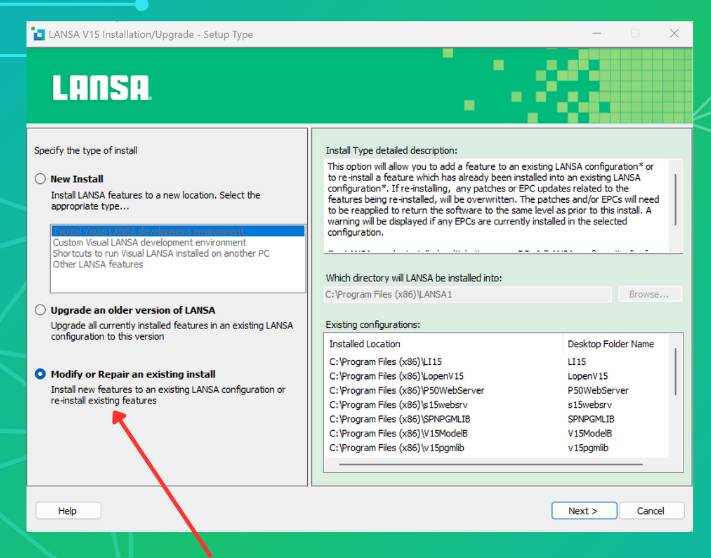Image resolution: width=711 pixels, height=558 pixels.
Task: Click the Installed Location column header
Action: [x=444, y=344]
